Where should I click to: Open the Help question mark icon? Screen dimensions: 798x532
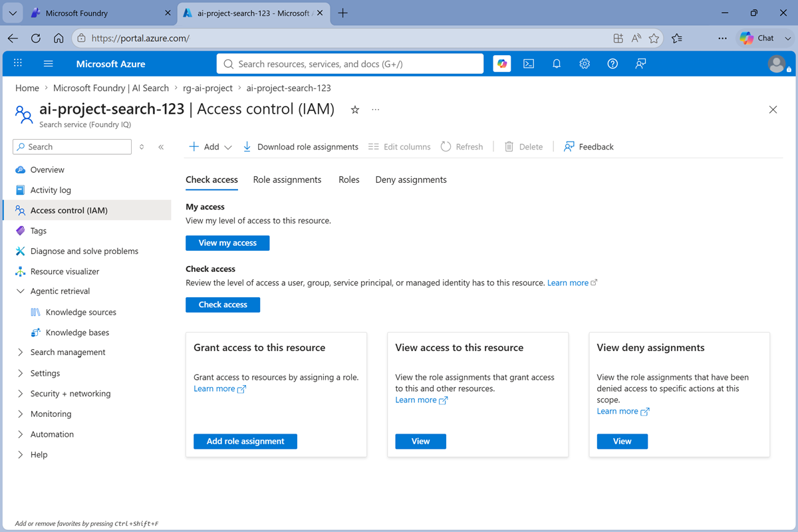[x=612, y=64]
